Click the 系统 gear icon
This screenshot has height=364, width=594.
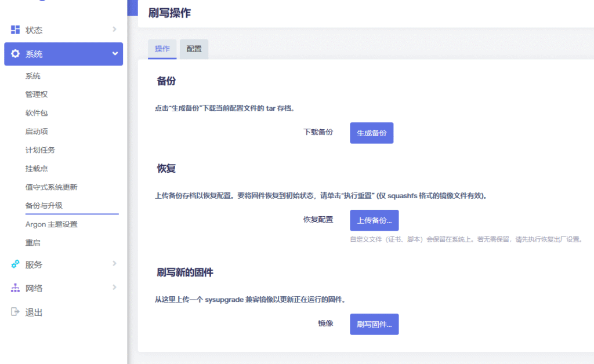tap(16, 54)
